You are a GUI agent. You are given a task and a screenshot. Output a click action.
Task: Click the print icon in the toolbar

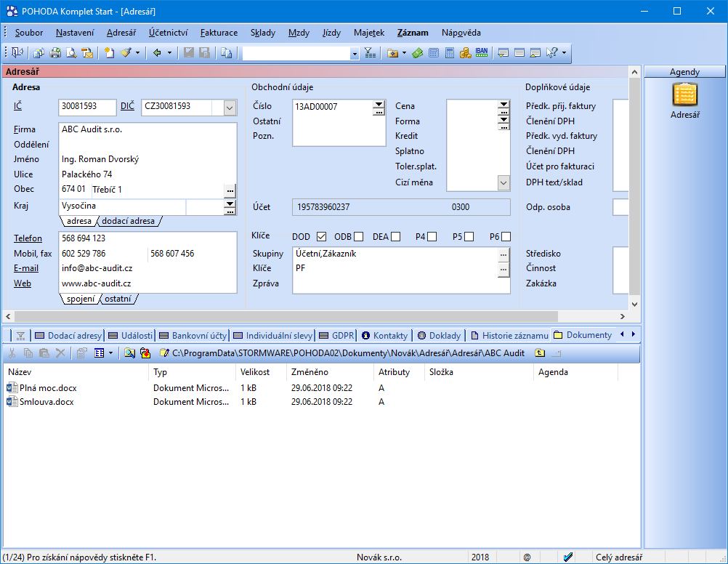[x=55, y=52]
